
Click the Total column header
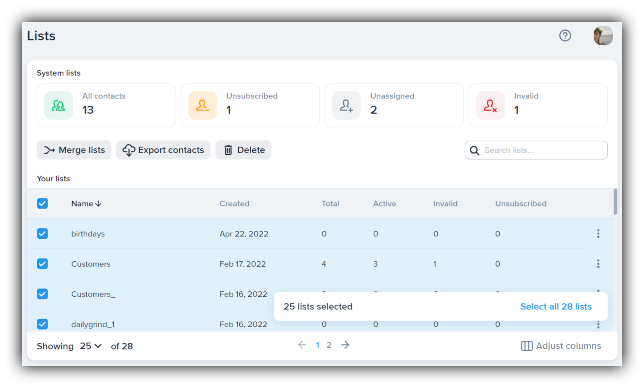coord(330,203)
